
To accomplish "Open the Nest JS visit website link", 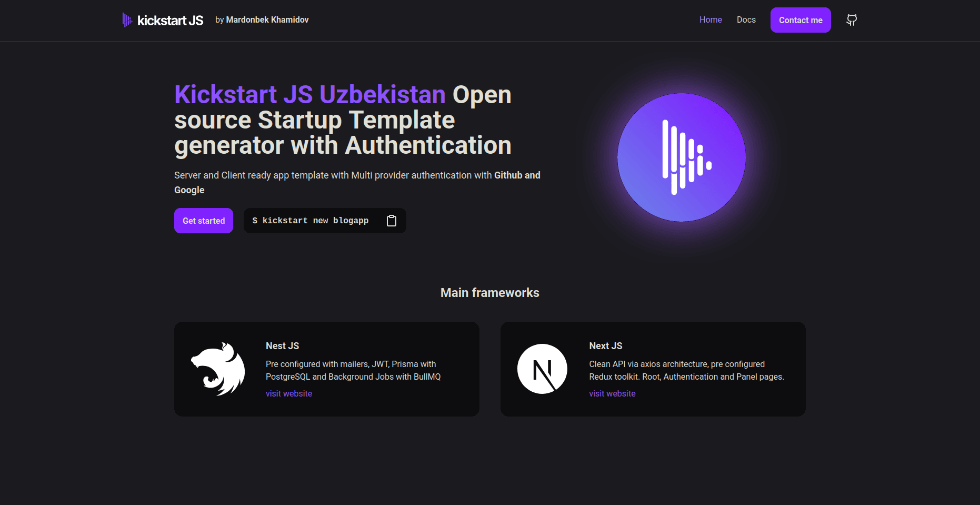I will (288, 394).
